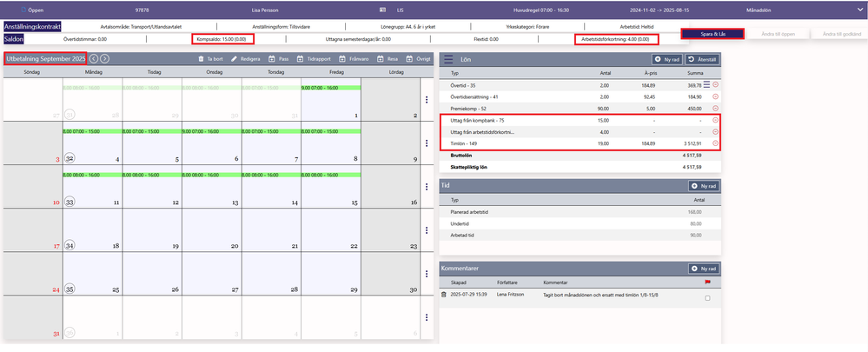The image size is (868, 352).
Task: Click Timlön - 149 row label
Action: [x=464, y=144]
